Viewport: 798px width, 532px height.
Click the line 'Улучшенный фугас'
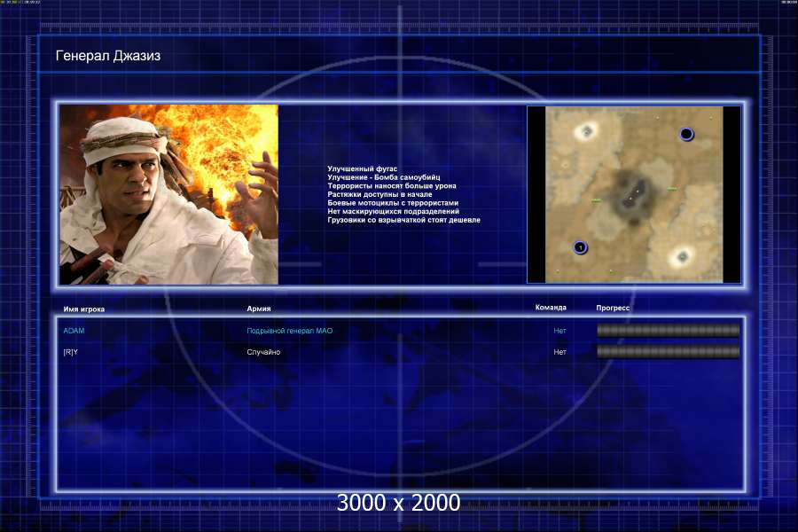[363, 168]
